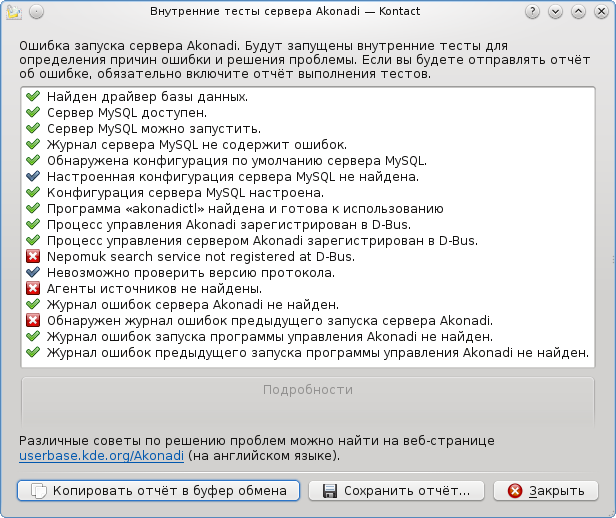Click the Kontact window icon in title bar

pyautogui.click(x=14, y=12)
